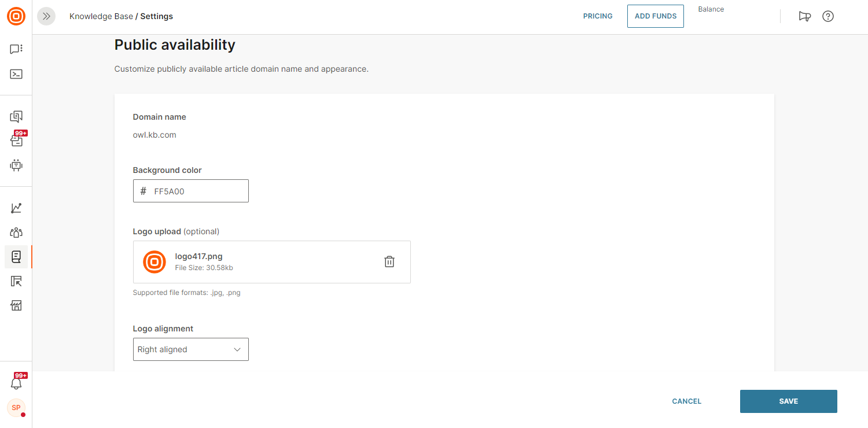
Task: Open the notifications bell icon
Action: tap(16, 383)
